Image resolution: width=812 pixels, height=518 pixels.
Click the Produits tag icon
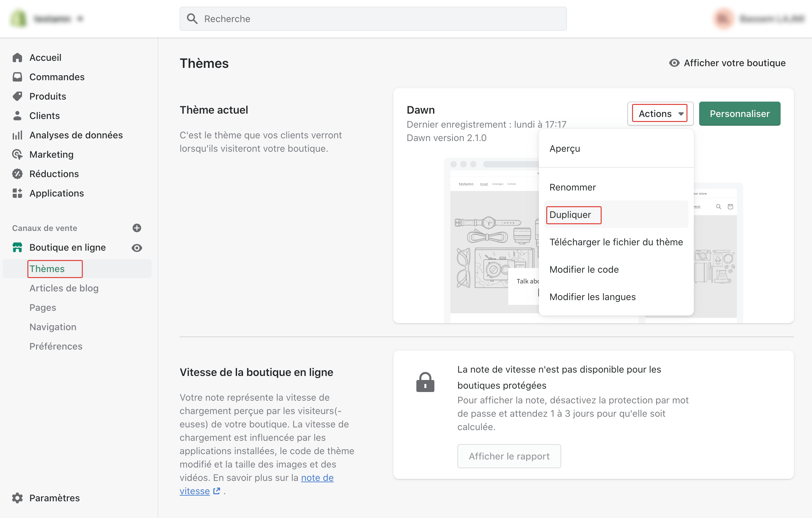17,96
